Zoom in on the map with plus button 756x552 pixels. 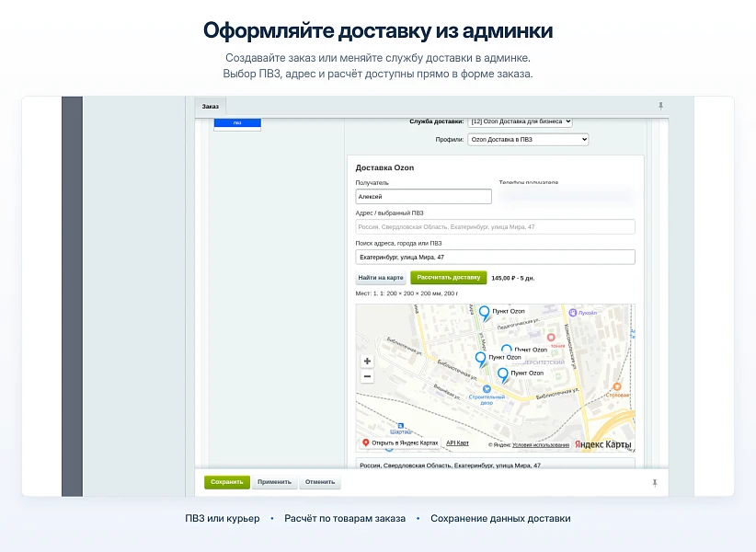tap(367, 361)
